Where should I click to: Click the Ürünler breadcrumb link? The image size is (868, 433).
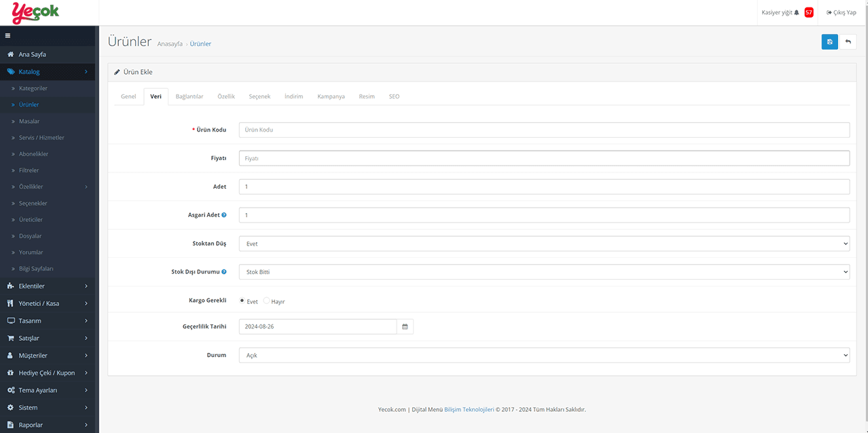point(200,44)
